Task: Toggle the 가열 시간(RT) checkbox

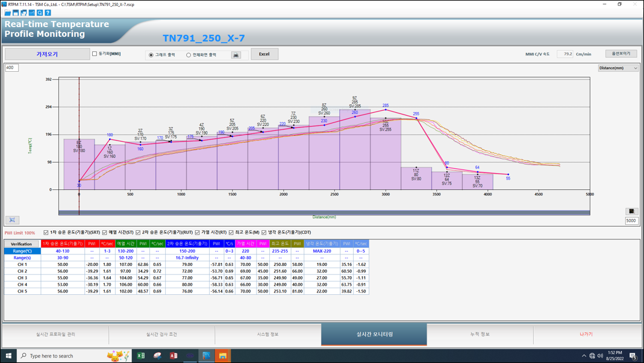Action: (197, 233)
